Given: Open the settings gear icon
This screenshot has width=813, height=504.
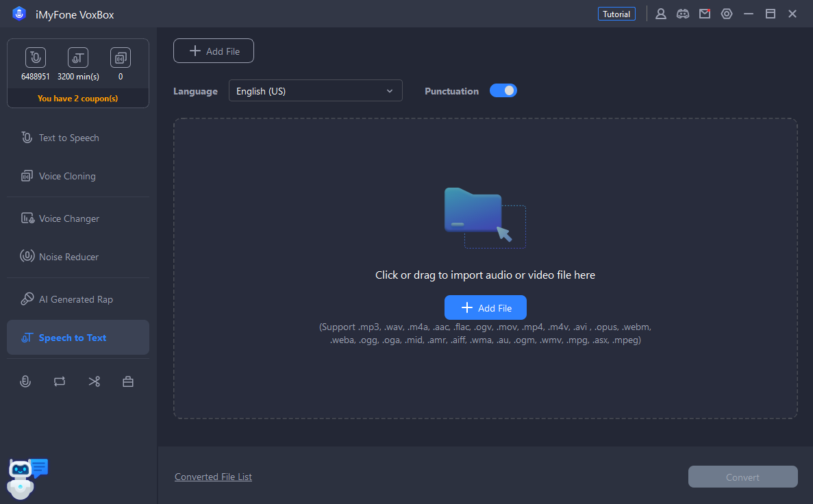Looking at the screenshot, I should 727,14.
